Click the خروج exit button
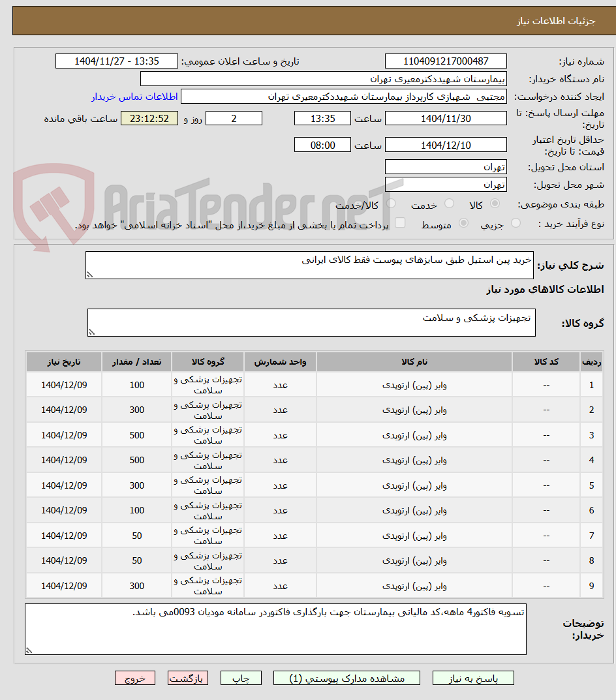Screen dimensions: 616x700 (x=135, y=678)
